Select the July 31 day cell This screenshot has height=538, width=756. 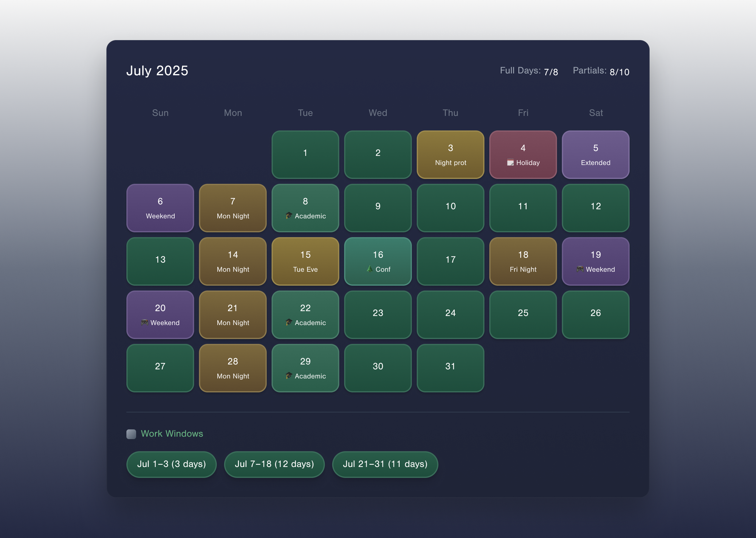450,367
